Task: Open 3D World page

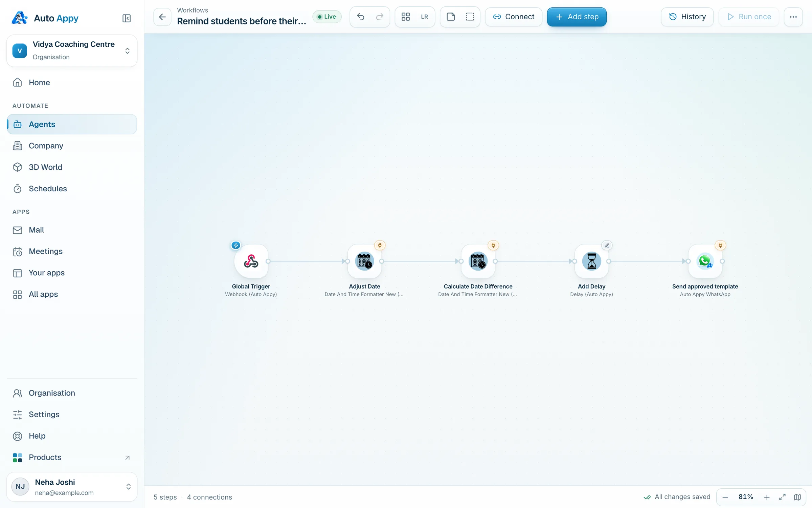Action: pyautogui.click(x=72, y=167)
